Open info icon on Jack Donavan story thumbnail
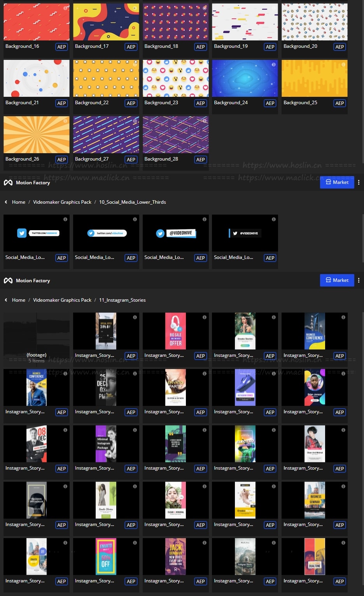This screenshot has width=364, height=596. click(x=204, y=543)
